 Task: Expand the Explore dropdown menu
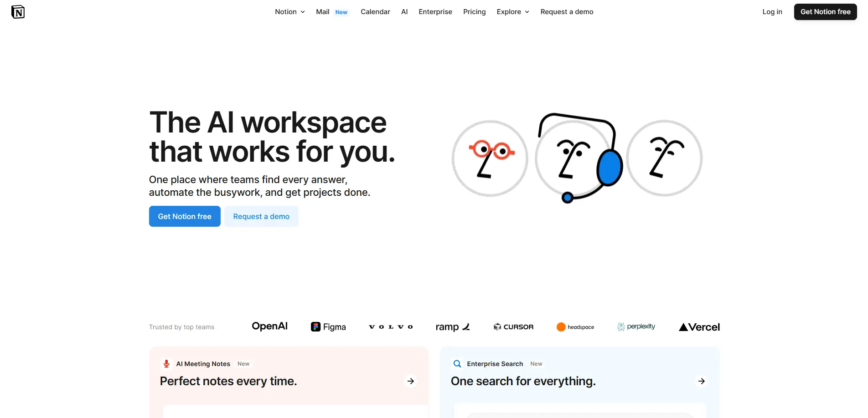coord(513,12)
